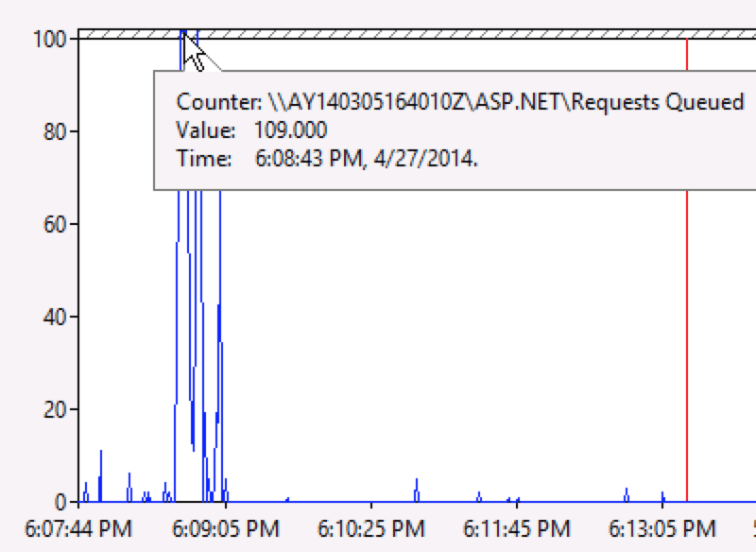Click the 20 value on vertical axis
This screenshot has height=552, width=756.
click(x=55, y=409)
